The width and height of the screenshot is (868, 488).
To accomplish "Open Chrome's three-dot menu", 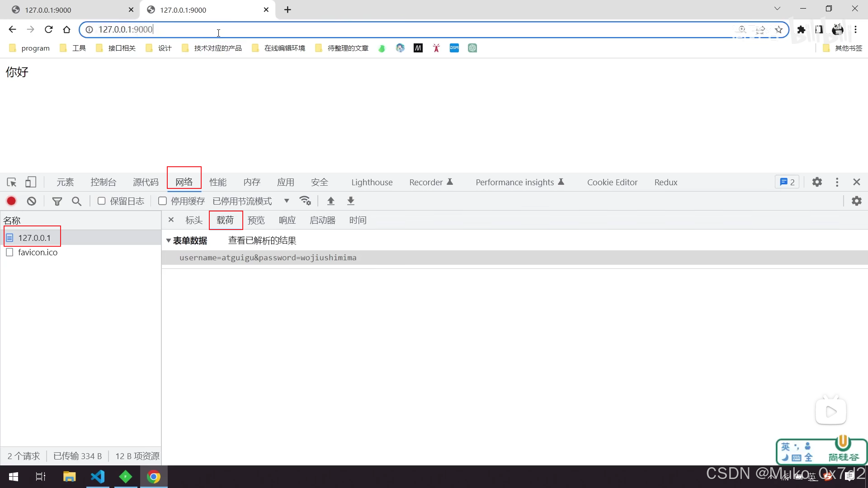I will pyautogui.click(x=855, y=29).
